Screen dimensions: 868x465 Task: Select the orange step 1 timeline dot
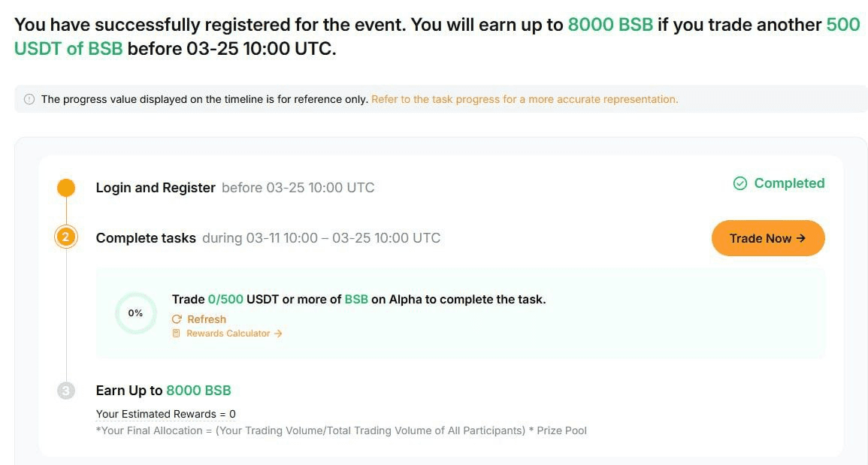[66, 188]
